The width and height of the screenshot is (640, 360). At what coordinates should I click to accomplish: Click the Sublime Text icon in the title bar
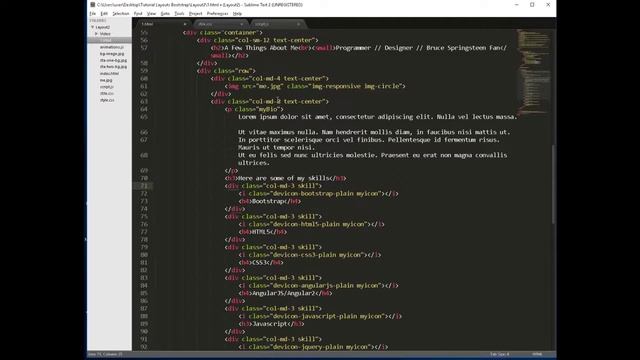pyautogui.click(x=93, y=5)
